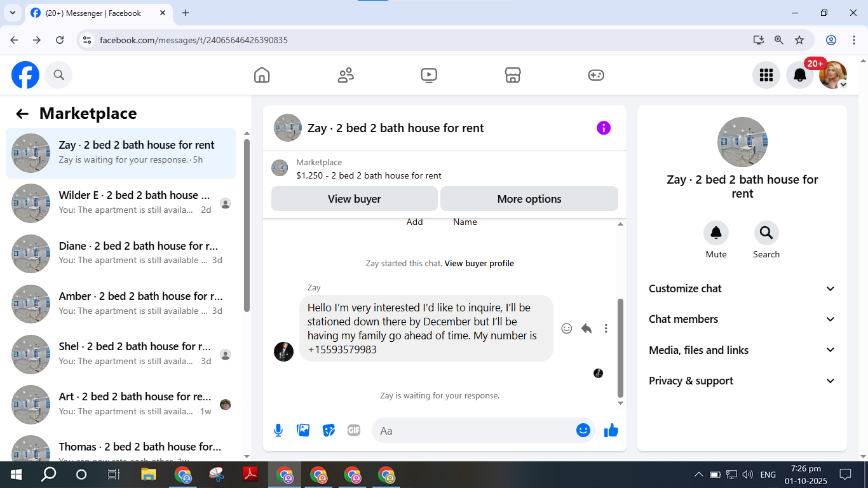Screen dimensions: 868x488
Task: Click the chat messages scrollbar thumb
Action: (x=621, y=348)
